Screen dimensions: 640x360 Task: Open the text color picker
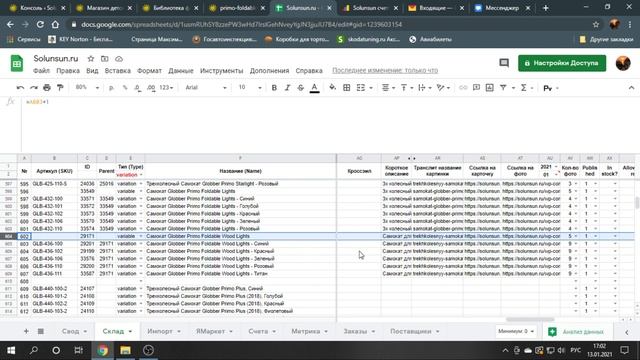(x=314, y=88)
